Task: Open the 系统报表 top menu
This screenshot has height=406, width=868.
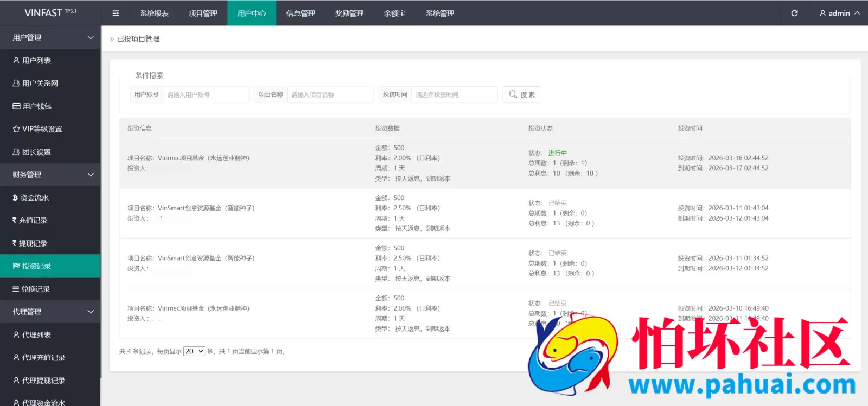Action: click(x=154, y=13)
